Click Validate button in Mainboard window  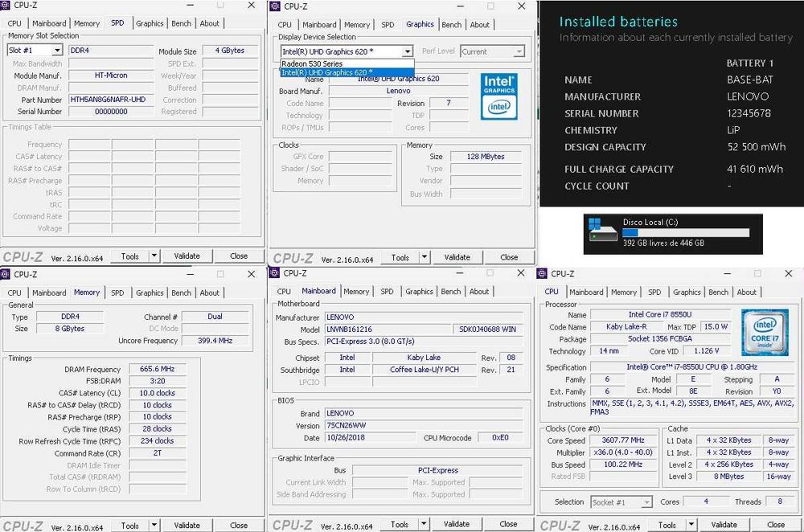[457, 523]
